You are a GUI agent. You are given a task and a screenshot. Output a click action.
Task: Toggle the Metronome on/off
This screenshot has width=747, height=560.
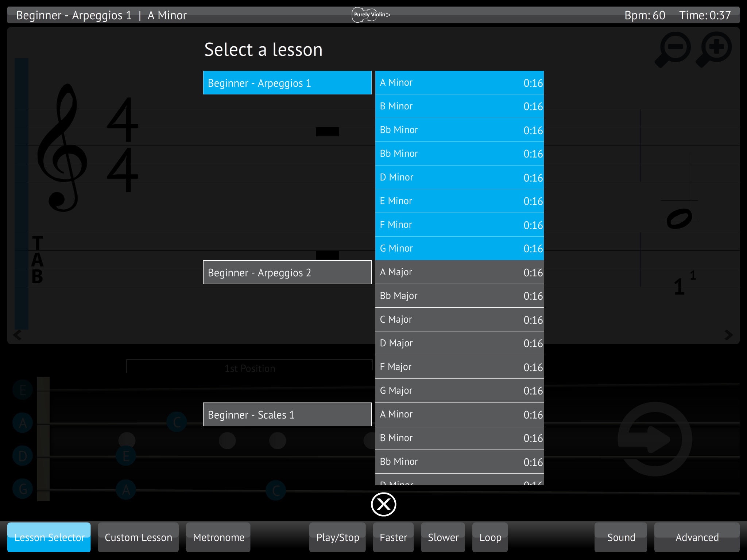coord(219,537)
